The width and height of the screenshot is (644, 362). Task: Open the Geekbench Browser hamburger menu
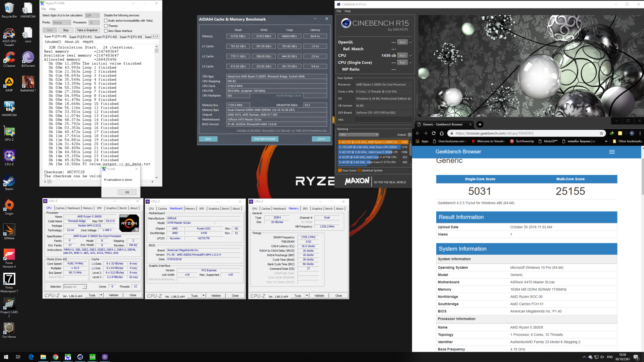(x=612, y=152)
